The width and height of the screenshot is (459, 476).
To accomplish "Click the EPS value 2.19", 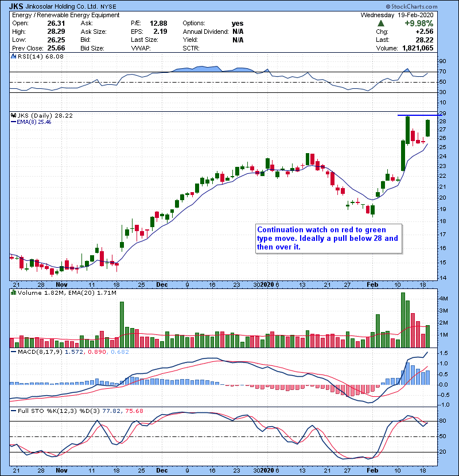I will [x=161, y=32].
